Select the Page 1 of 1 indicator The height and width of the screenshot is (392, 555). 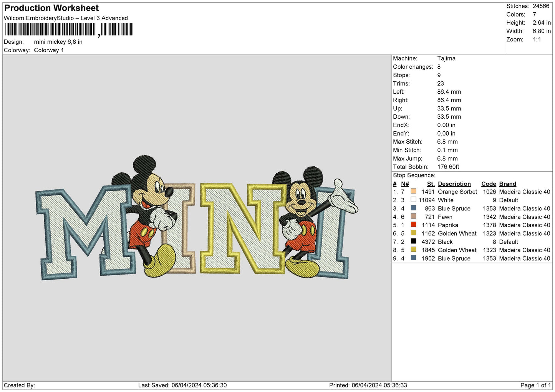click(535, 385)
